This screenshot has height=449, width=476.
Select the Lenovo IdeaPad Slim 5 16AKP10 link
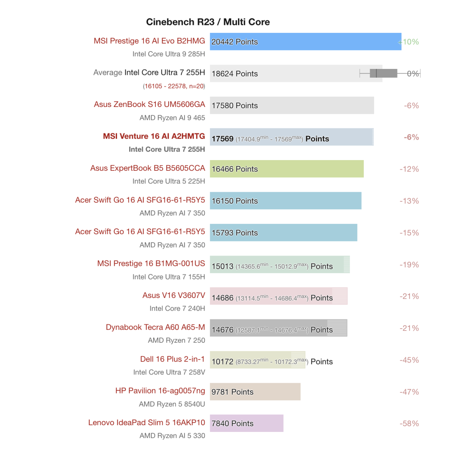147,422
